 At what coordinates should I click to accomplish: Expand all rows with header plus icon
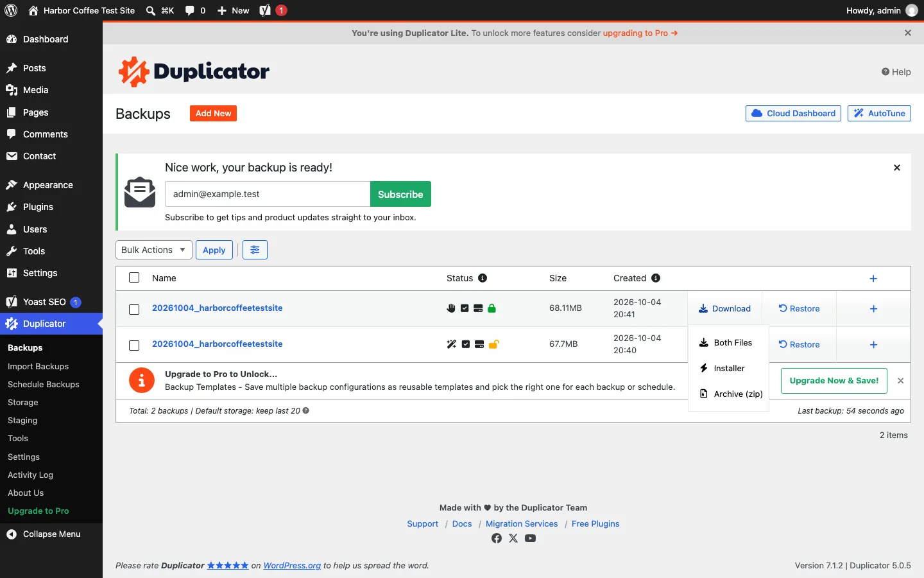(873, 278)
